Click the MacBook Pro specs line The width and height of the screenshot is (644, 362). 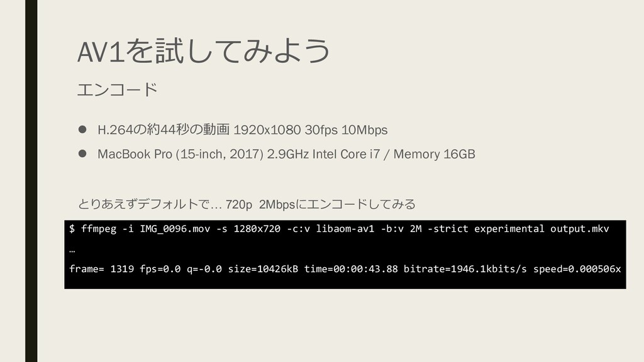coord(286,154)
